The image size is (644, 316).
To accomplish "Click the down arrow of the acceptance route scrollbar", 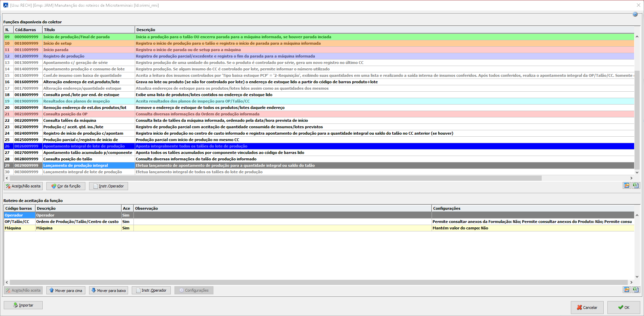I will point(637,276).
